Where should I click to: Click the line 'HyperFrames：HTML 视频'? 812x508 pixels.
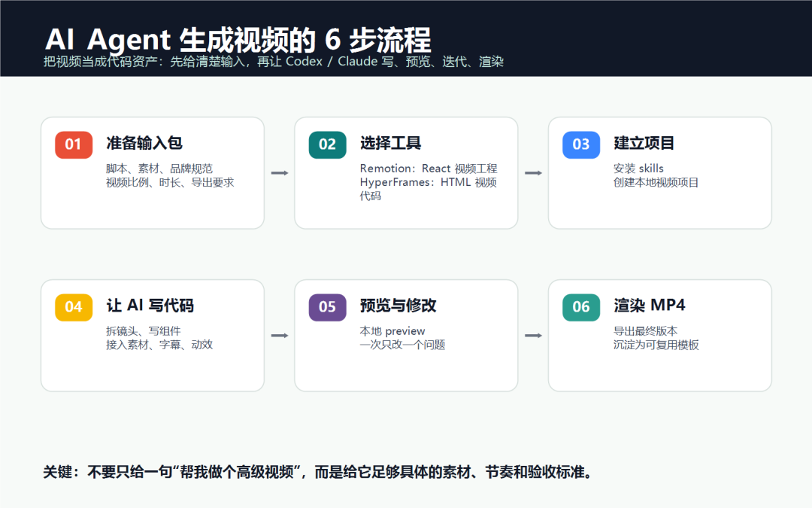[x=429, y=182]
